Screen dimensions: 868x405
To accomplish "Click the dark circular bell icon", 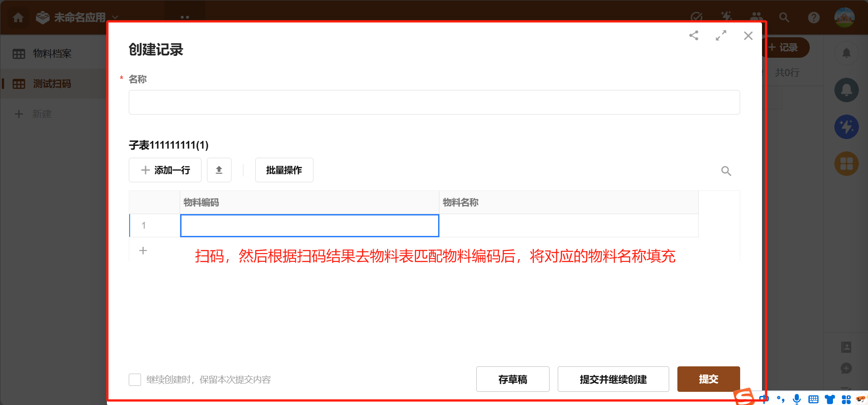I will [x=846, y=90].
